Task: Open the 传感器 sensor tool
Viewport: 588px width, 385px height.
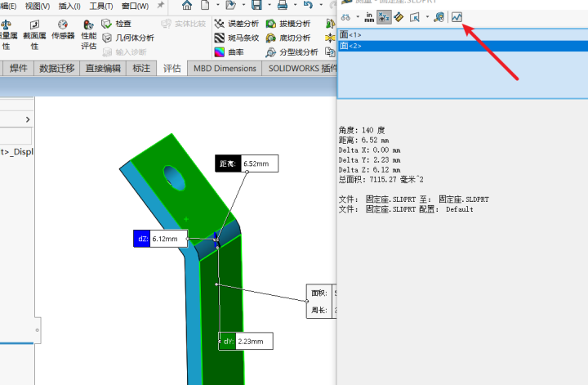Action: 63,30
